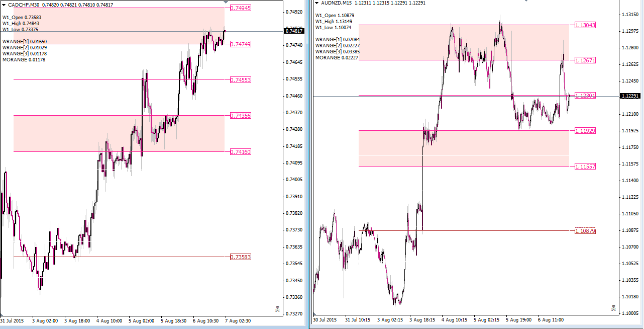This screenshot has width=644, height=329.
Task: Click the 6 Aug 11:00 time axis label
Action: [551, 319]
